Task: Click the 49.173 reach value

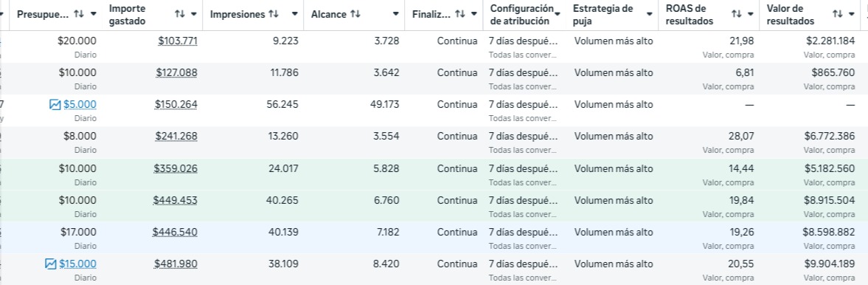Action: coord(384,104)
